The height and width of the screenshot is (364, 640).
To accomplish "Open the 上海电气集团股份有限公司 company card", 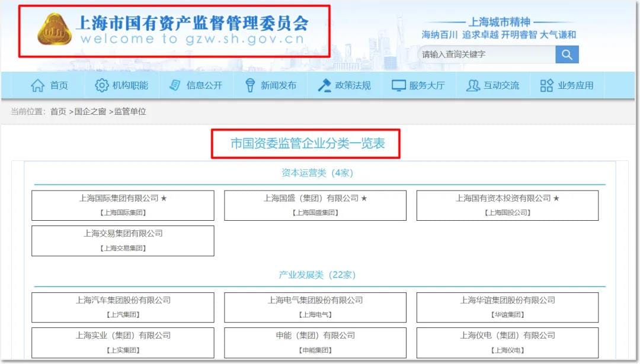I will click(x=315, y=307).
